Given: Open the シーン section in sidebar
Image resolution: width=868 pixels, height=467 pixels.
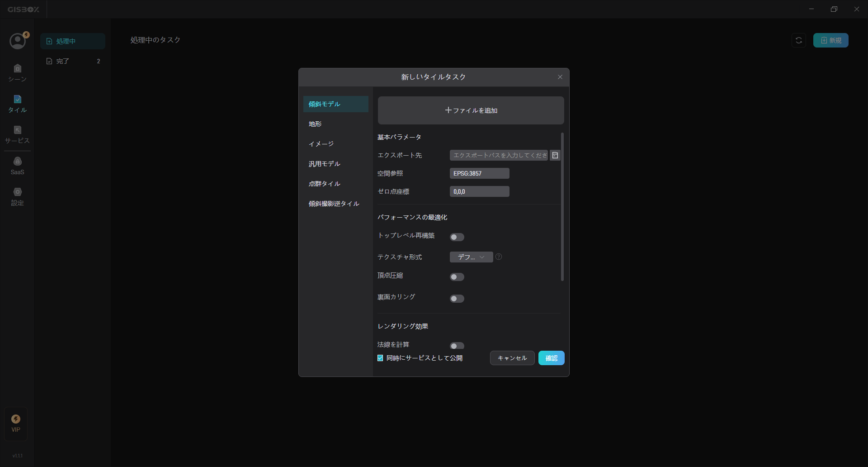Looking at the screenshot, I should click(x=17, y=73).
